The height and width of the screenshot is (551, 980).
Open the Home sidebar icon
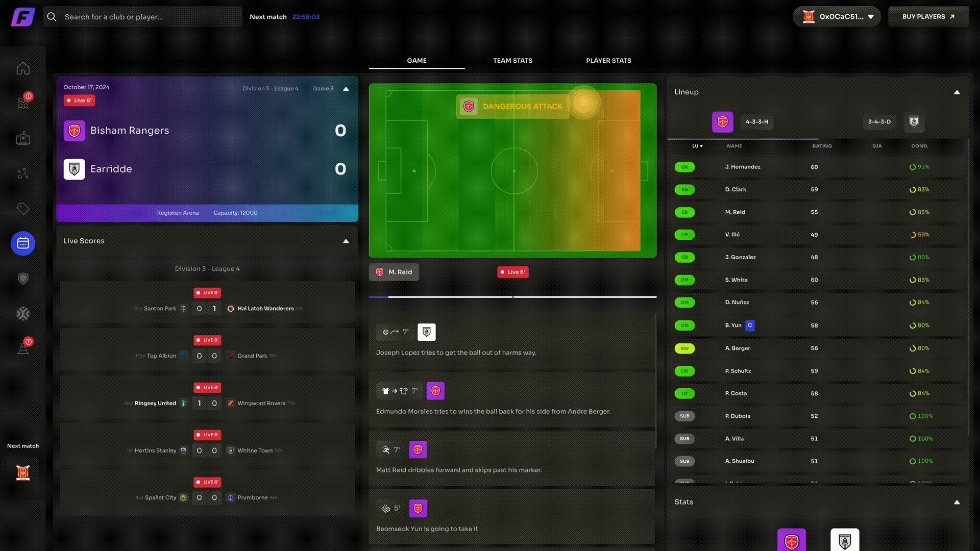23,68
